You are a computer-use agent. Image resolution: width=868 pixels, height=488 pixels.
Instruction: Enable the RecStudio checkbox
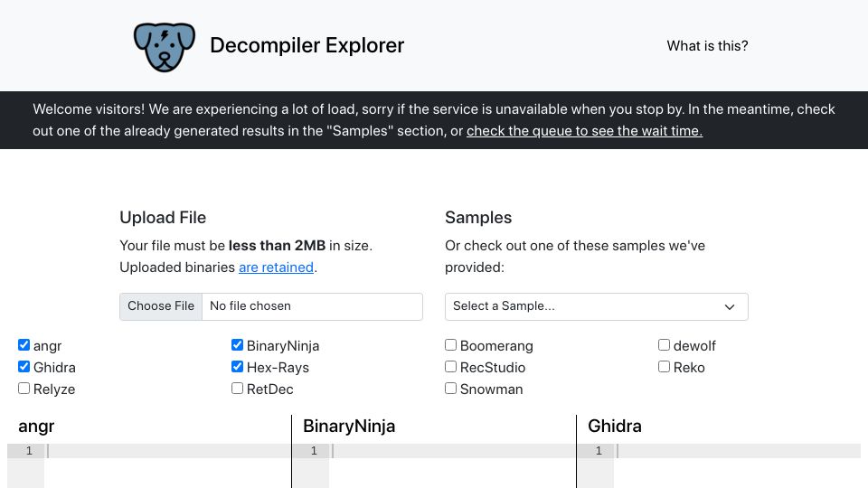tap(450, 367)
